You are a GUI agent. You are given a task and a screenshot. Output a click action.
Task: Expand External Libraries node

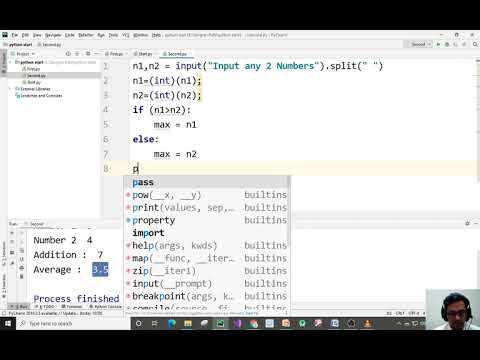tap(10, 89)
